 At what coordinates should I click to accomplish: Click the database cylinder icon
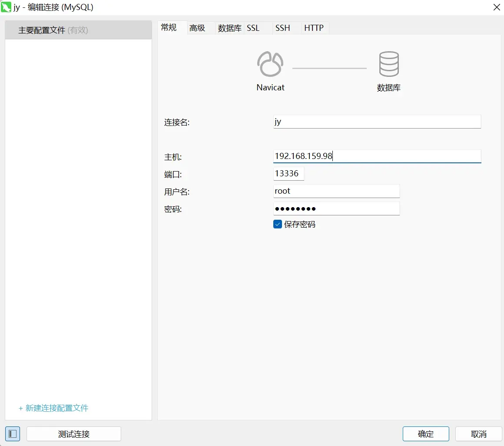(388, 64)
